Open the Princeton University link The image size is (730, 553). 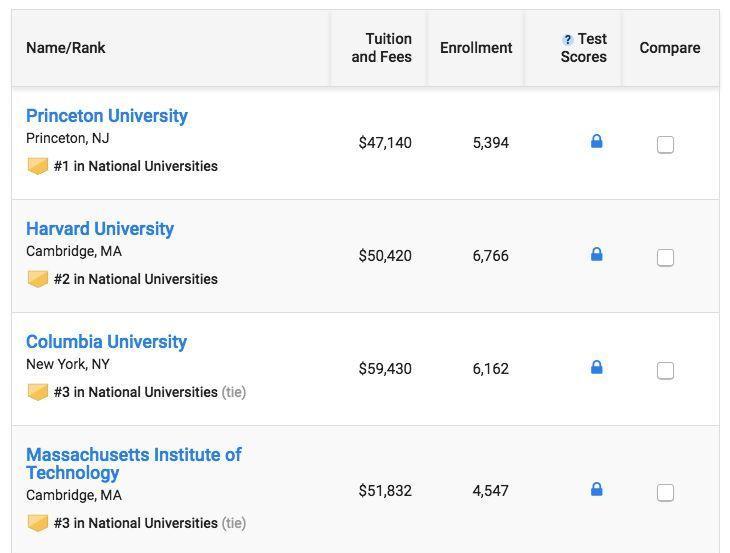(x=107, y=116)
